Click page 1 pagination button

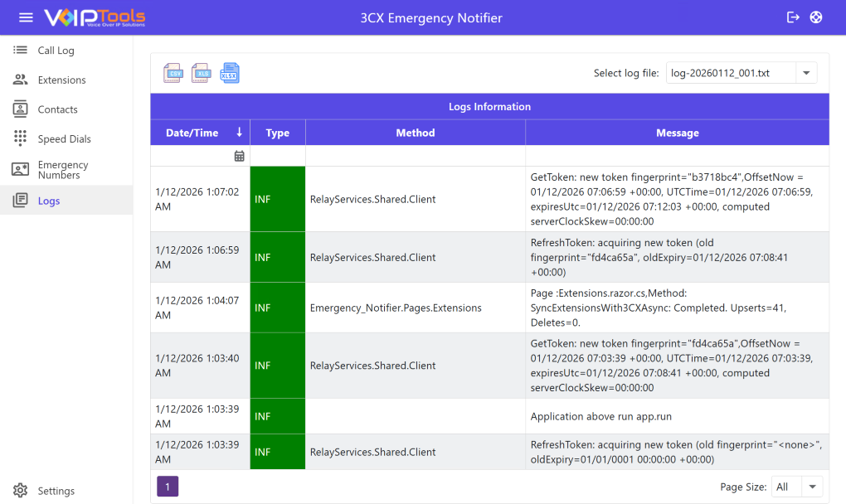click(168, 487)
